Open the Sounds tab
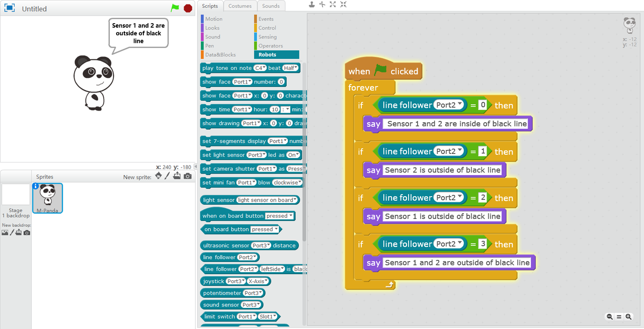This screenshot has height=329, width=644. (x=271, y=6)
